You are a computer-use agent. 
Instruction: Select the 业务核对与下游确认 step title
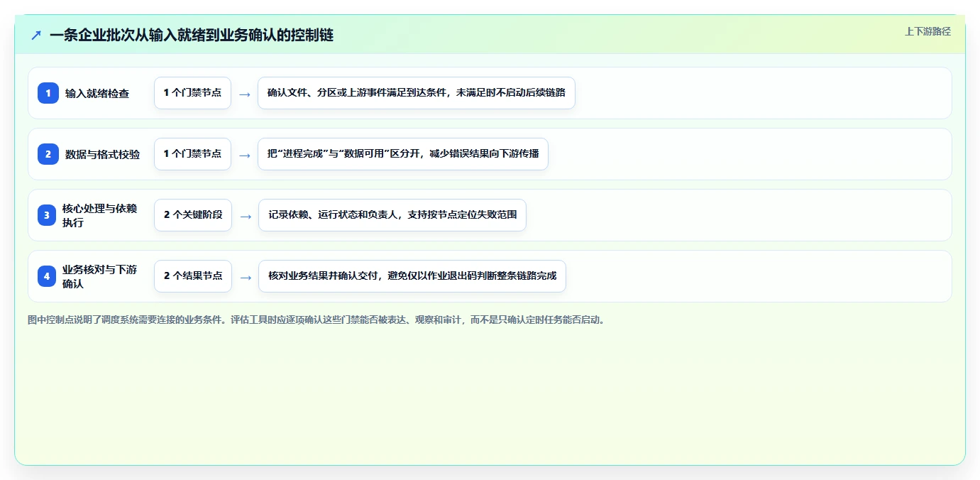pyautogui.click(x=99, y=276)
